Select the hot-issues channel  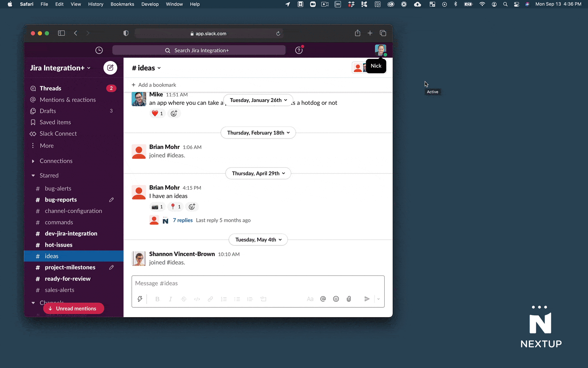click(73, 245)
